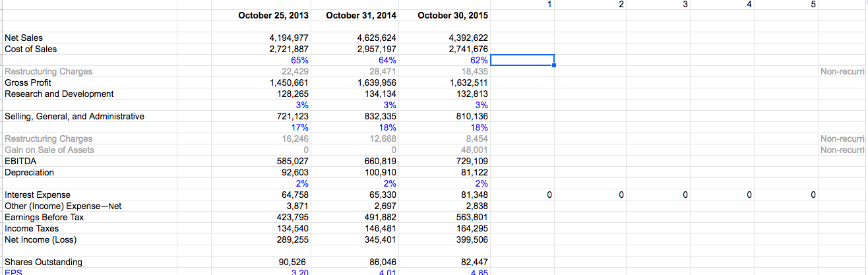
Task: Select shares outstanding value 82,447
Action: coord(474,262)
